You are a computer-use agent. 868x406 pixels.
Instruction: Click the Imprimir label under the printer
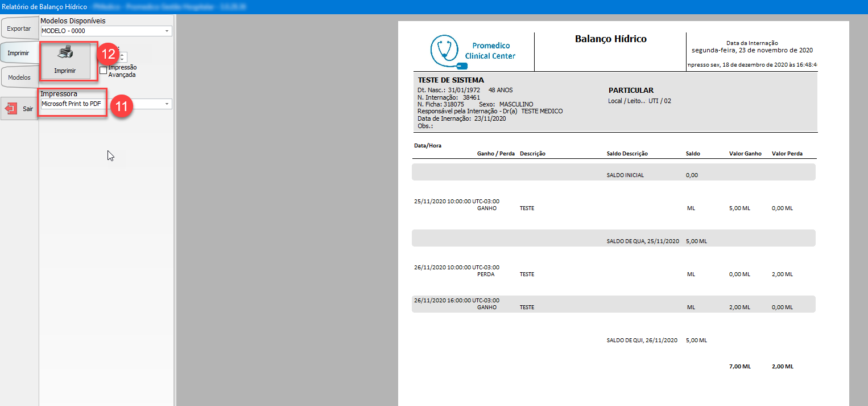65,71
